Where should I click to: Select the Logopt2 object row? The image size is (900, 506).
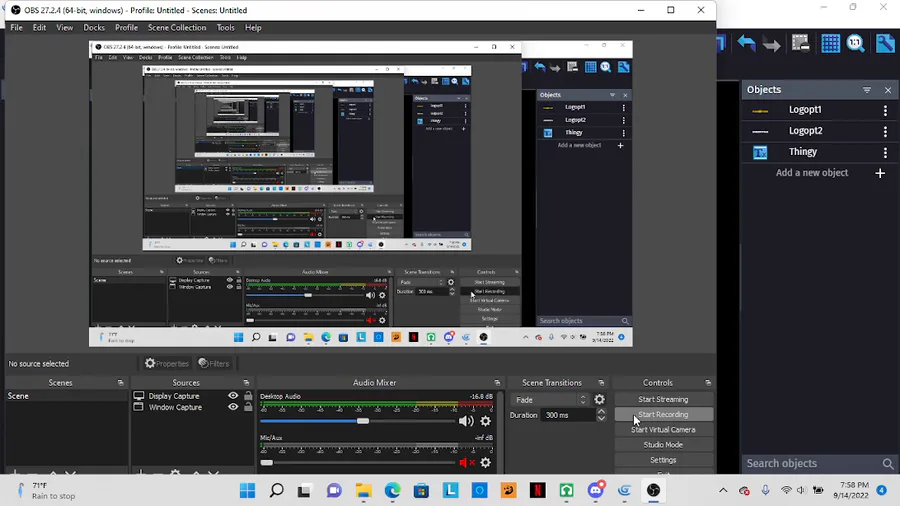[x=819, y=131]
